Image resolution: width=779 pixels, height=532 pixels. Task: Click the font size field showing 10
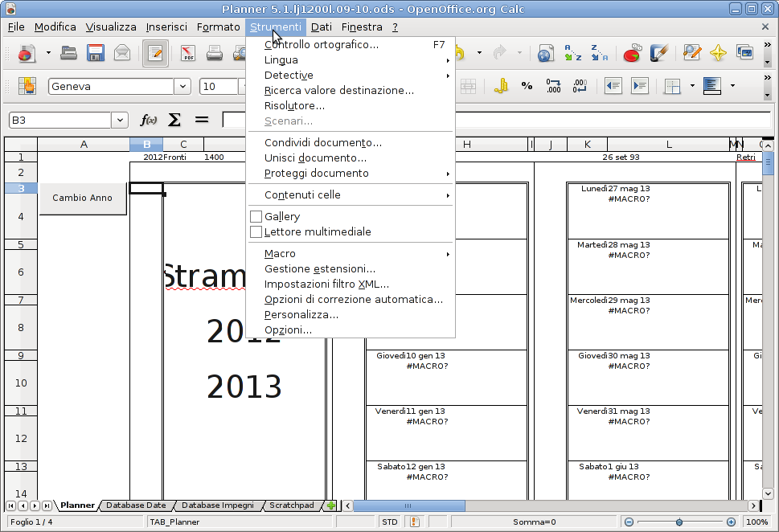pyautogui.click(x=218, y=87)
